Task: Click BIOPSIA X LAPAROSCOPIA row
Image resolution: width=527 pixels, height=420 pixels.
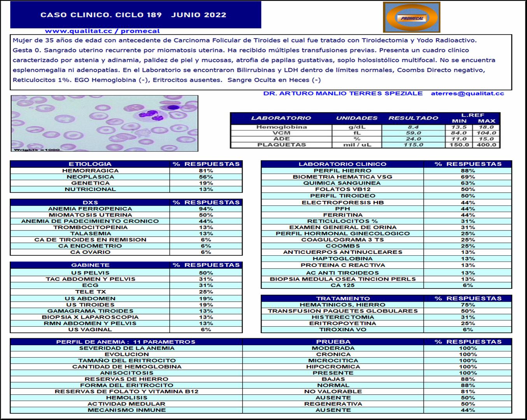Action: [126, 317]
